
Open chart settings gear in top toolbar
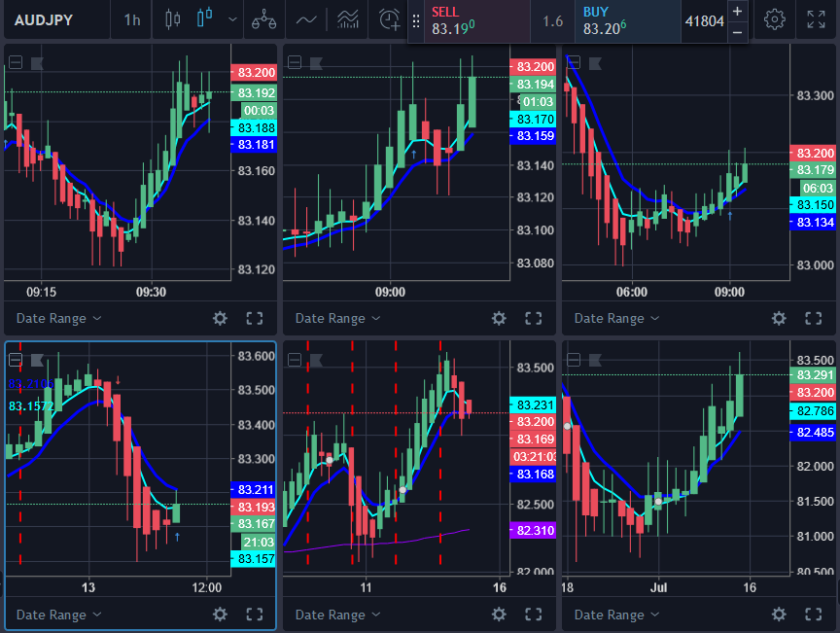pos(774,19)
